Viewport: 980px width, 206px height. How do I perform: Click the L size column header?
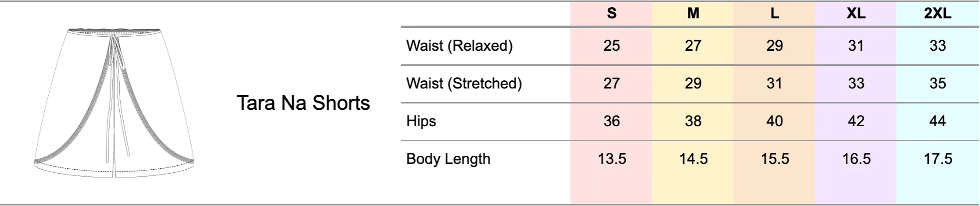pyautogui.click(x=774, y=14)
